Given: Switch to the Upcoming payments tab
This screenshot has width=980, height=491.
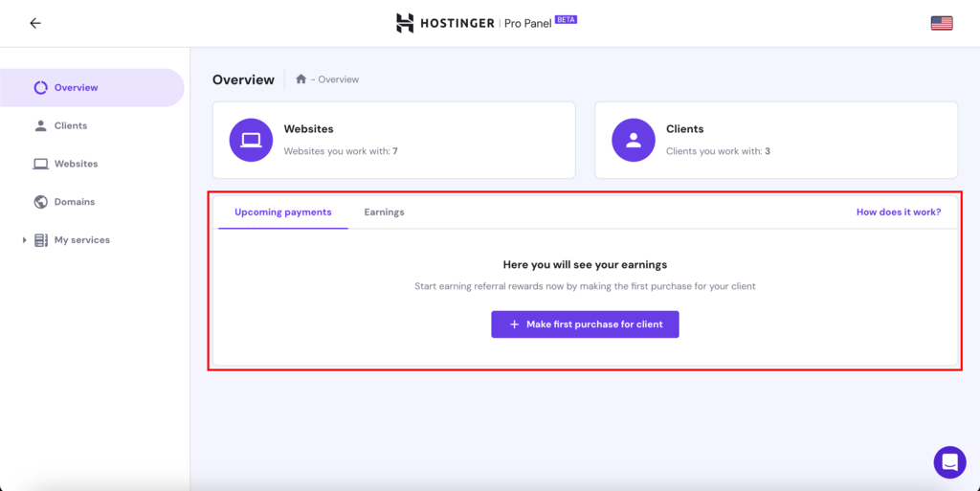Looking at the screenshot, I should [283, 212].
